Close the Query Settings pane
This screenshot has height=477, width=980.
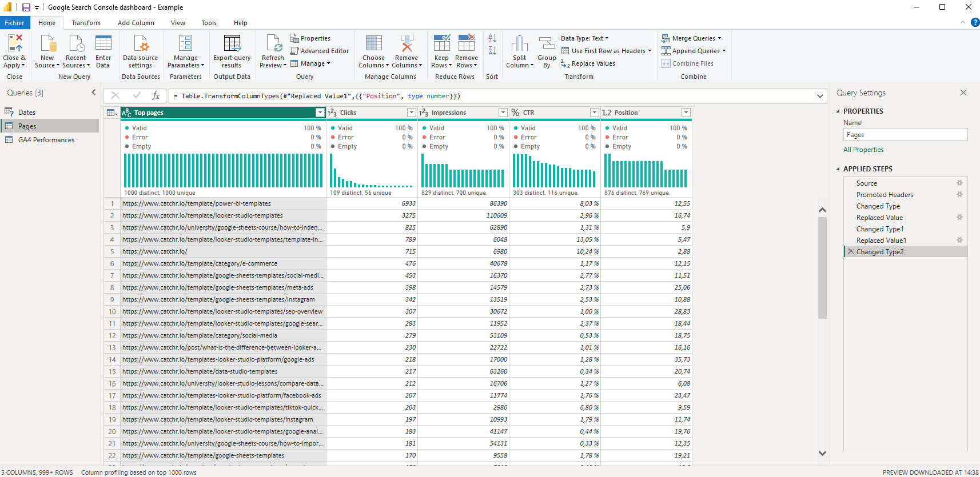(x=963, y=93)
